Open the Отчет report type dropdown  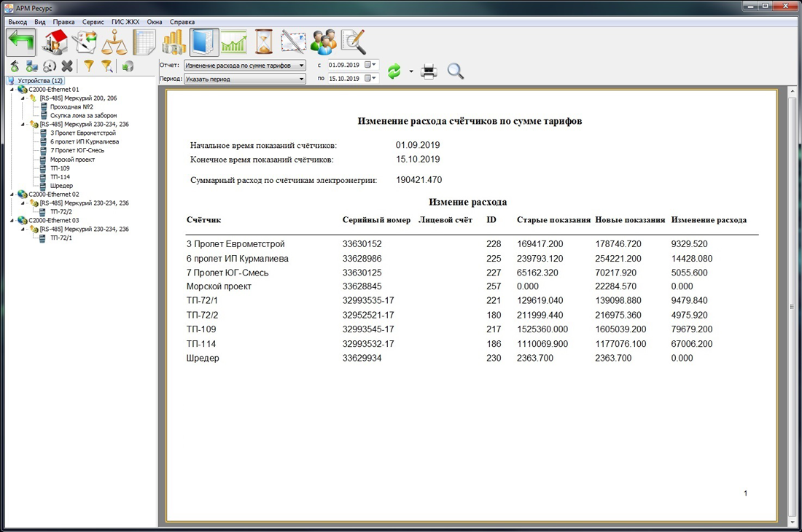(244, 66)
